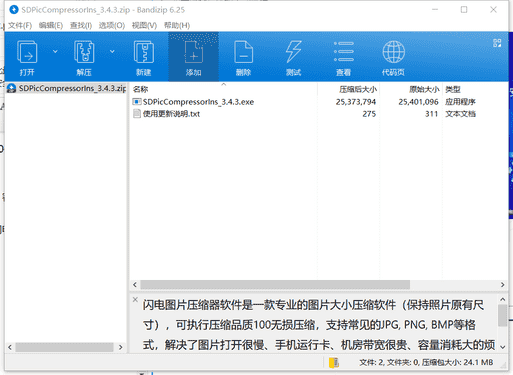Maximize the Bandizip window

pyautogui.click(x=464, y=10)
